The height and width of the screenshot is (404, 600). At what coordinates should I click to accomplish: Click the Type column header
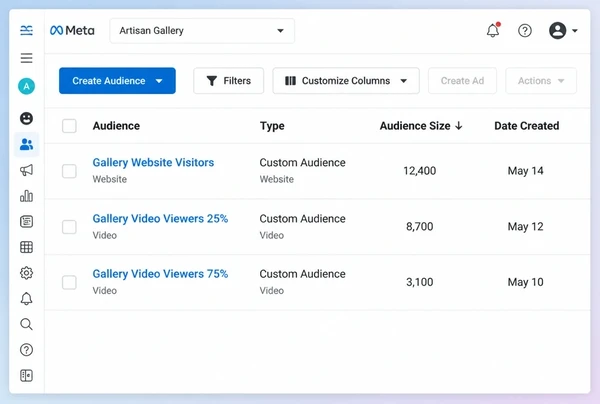click(x=272, y=126)
